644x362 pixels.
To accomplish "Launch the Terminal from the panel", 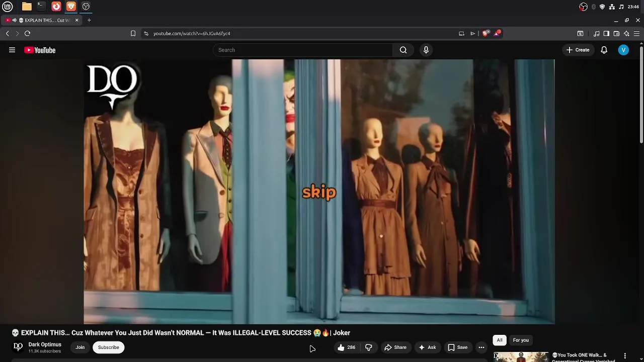I will click(41, 7).
